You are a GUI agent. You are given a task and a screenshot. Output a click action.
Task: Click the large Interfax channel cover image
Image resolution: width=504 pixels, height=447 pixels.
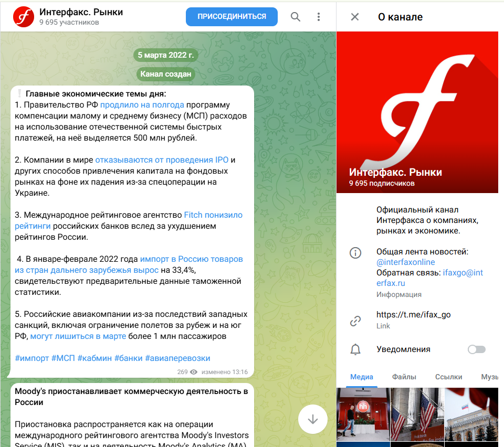tap(417, 112)
